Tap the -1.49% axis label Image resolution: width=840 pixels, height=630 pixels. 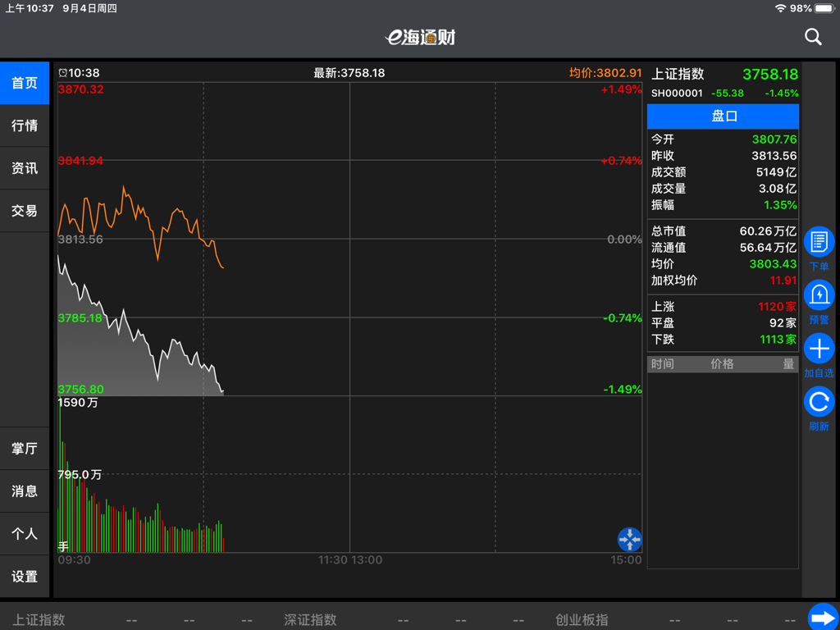coord(622,390)
